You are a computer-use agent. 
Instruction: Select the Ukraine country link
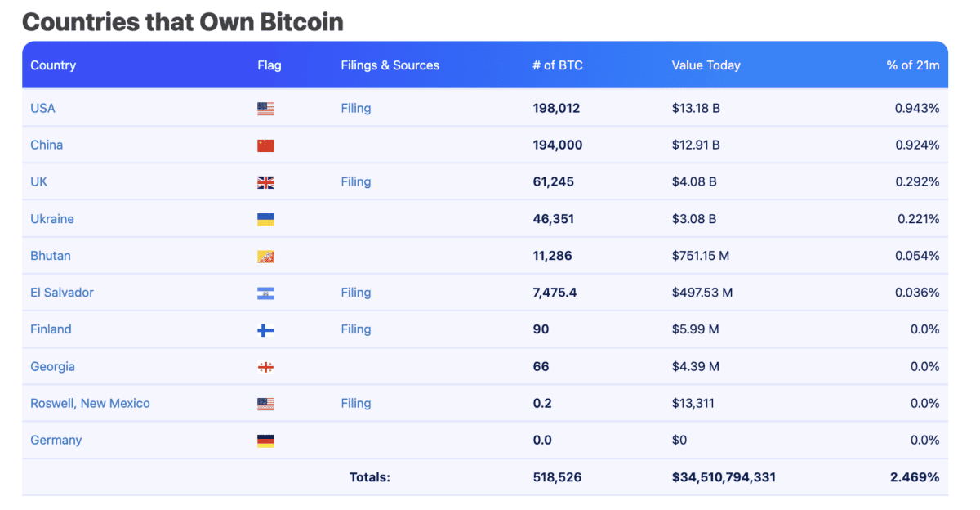pos(52,218)
